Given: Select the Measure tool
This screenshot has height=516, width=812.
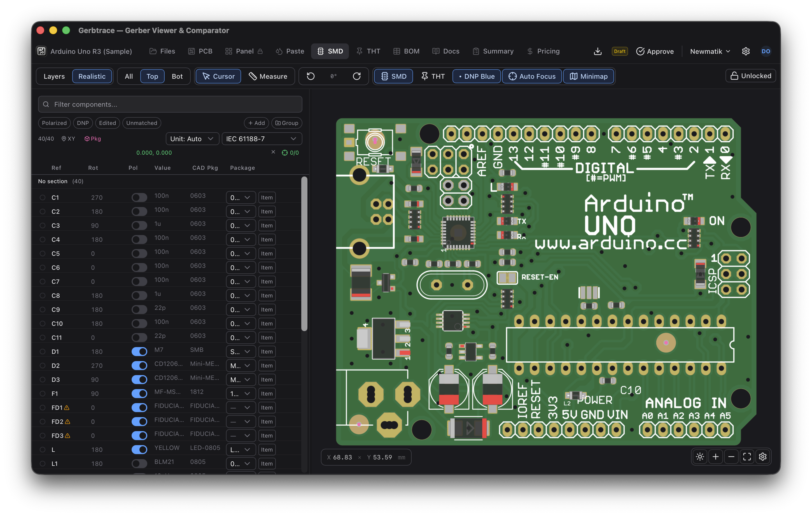Looking at the screenshot, I should coord(268,76).
